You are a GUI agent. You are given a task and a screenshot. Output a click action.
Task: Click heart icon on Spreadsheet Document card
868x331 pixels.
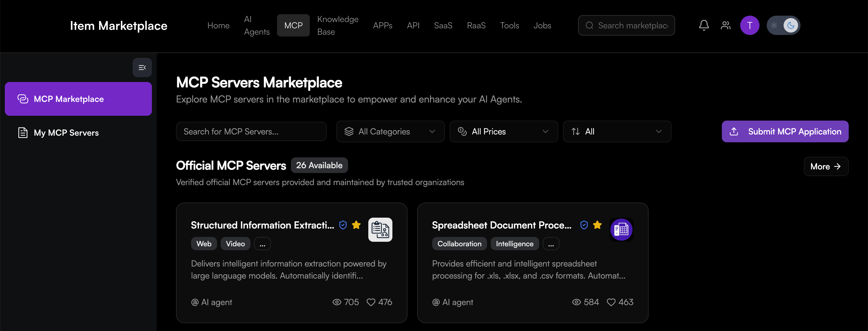[611, 302]
